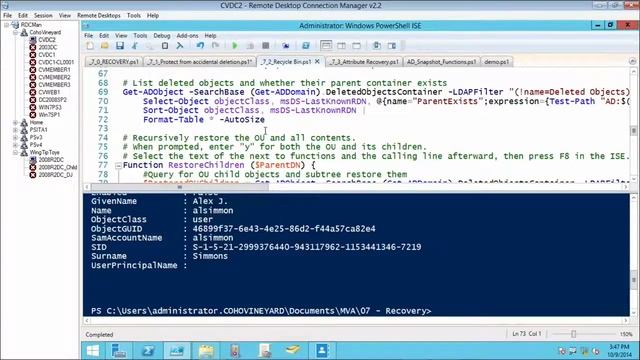Select CVDC2 server in the tree
The height and width of the screenshot is (360, 640).
47,40
